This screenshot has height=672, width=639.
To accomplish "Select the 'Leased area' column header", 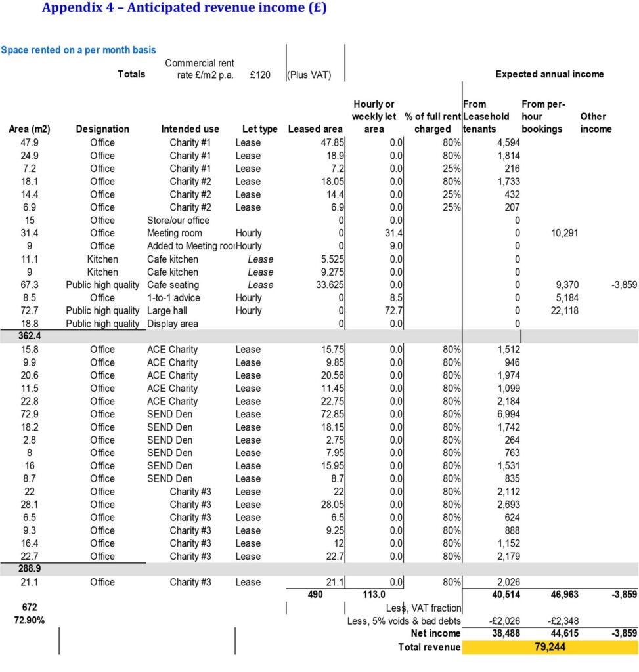I will click(315, 129).
